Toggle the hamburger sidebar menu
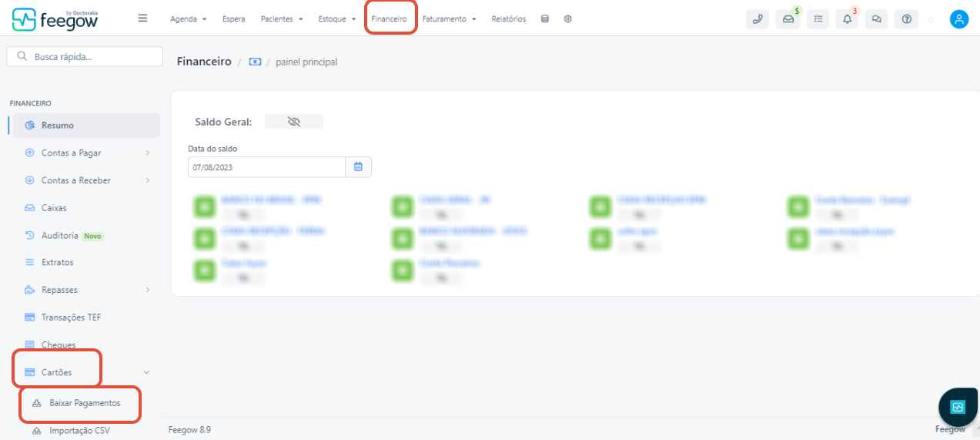The image size is (980, 440). [x=142, y=18]
